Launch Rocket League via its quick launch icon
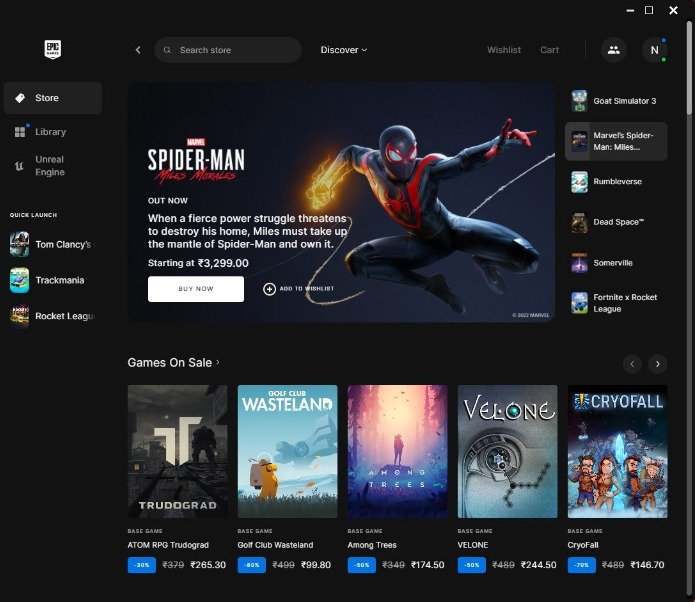 [x=20, y=316]
